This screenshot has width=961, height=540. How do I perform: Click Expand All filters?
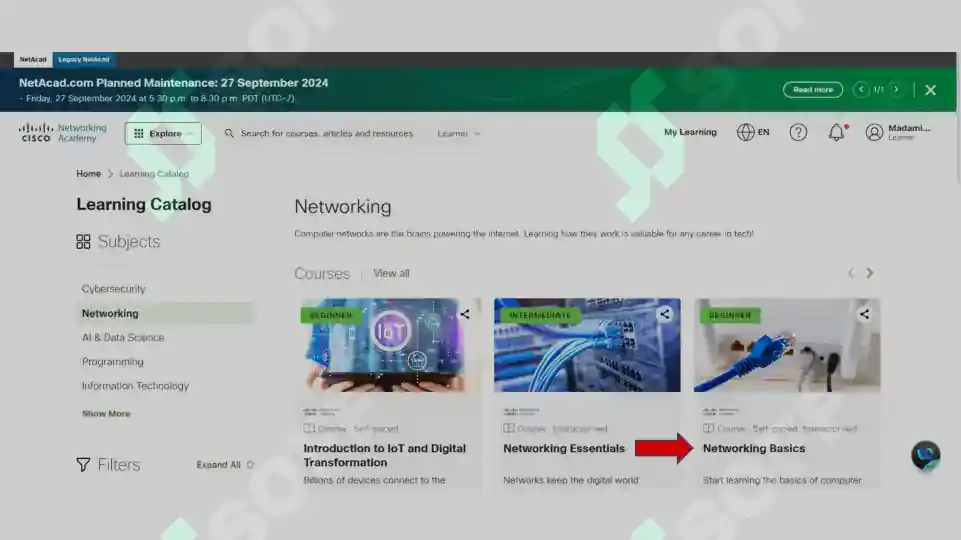[224, 465]
